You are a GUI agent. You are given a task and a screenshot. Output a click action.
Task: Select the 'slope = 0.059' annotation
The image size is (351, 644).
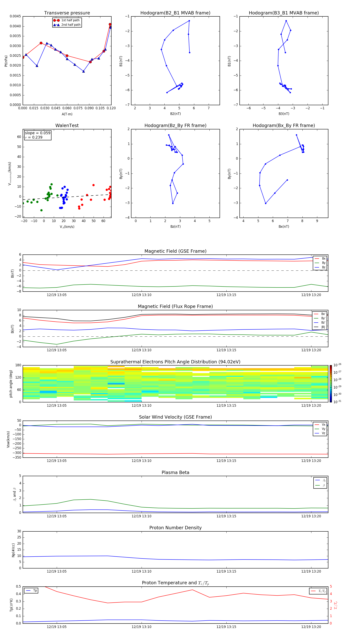point(37,133)
